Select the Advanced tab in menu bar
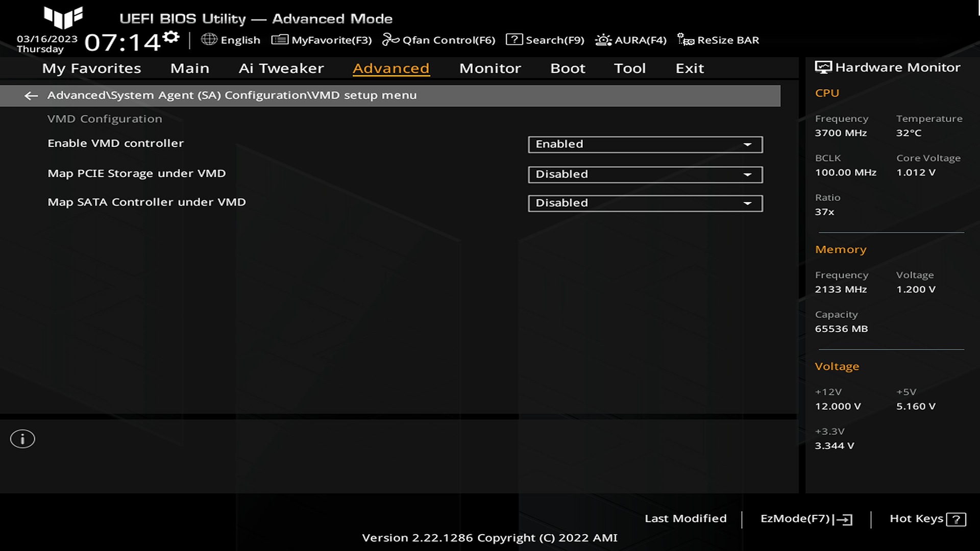 coord(390,67)
